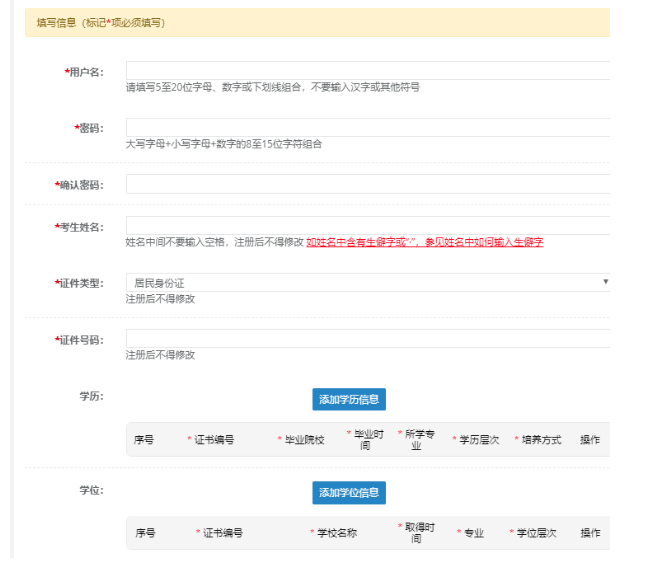664x577 pixels.
Task: Click the 添加学位信息 button
Action: point(349,492)
